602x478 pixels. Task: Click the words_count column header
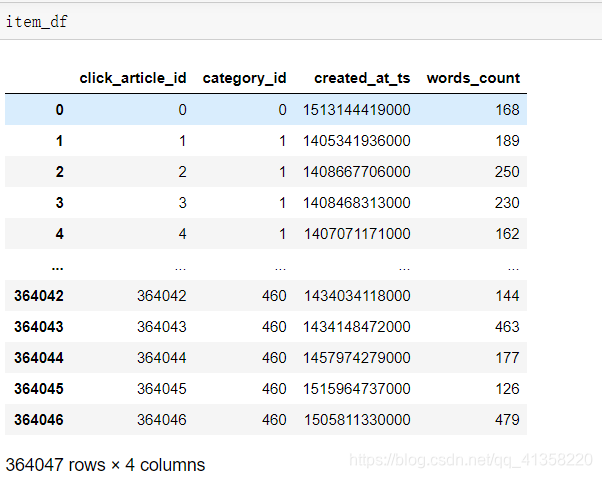pyautogui.click(x=473, y=78)
